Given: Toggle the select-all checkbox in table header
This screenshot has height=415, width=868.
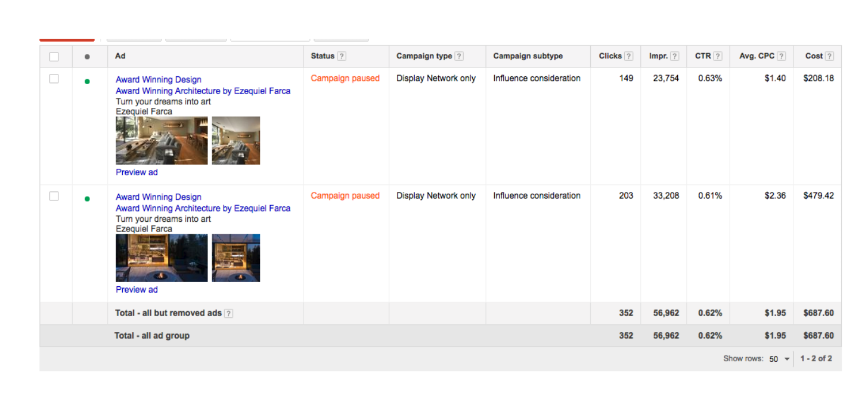Looking at the screenshot, I should 54,57.
